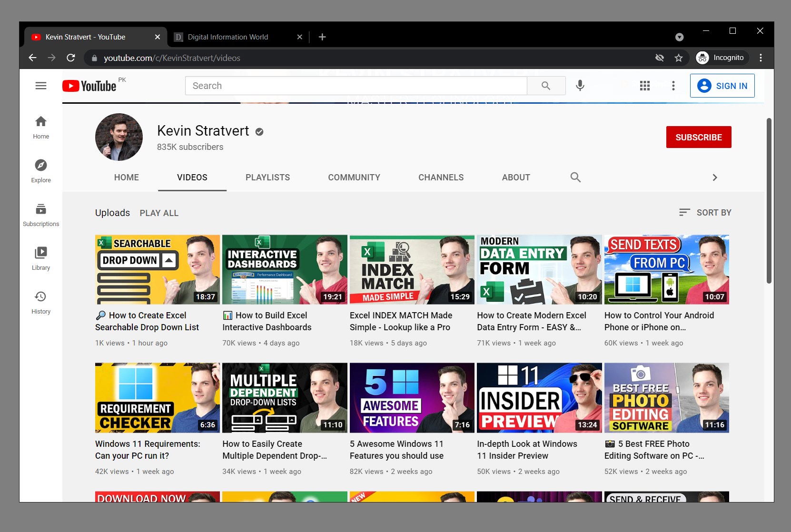Click the SIGN IN button
791x532 pixels.
click(x=722, y=86)
